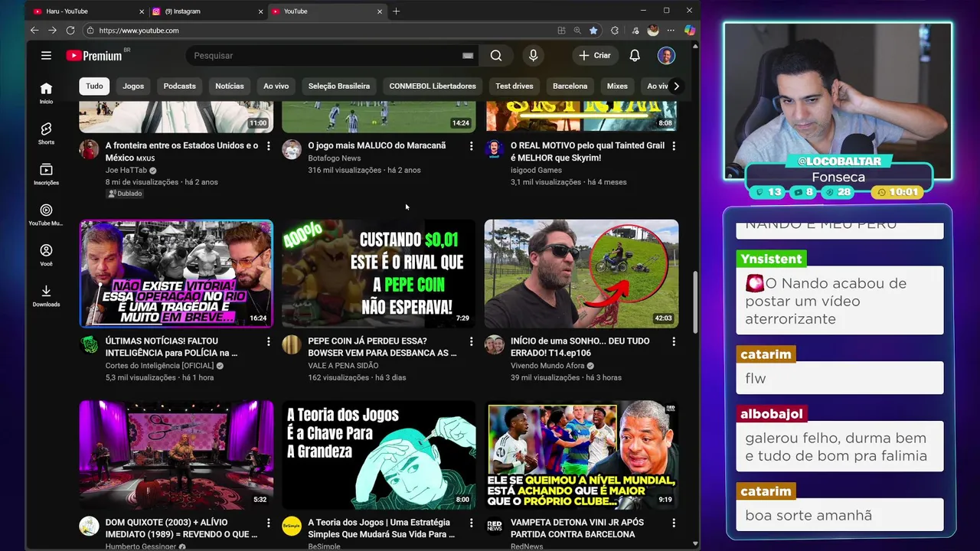Image resolution: width=980 pixels, height=551 pixels.
Task: Open the browser profile avatar
Action: click(652, 31)
